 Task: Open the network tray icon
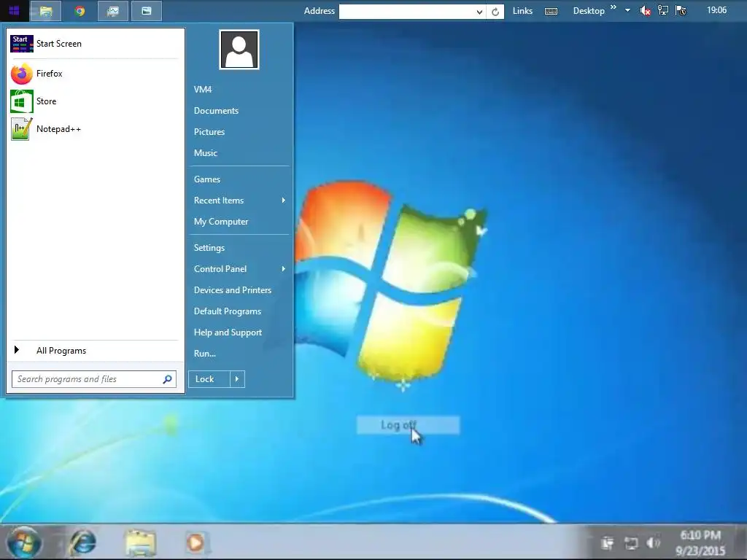[663, 10]
